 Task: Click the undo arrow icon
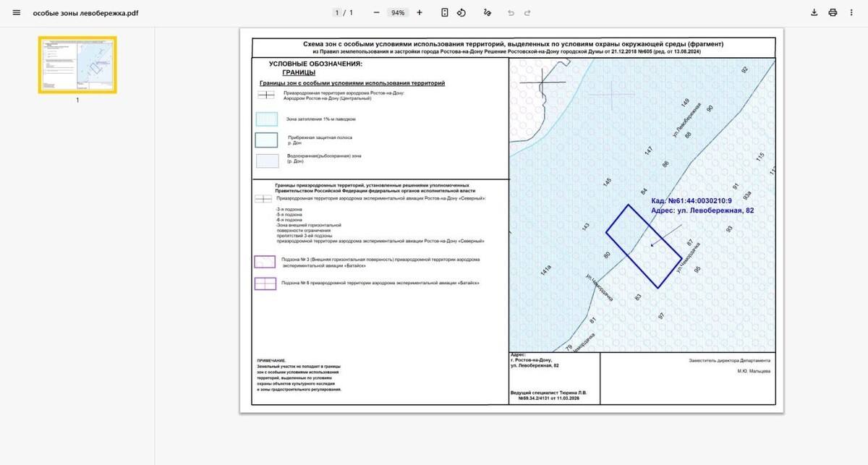(x=511, y=13)
